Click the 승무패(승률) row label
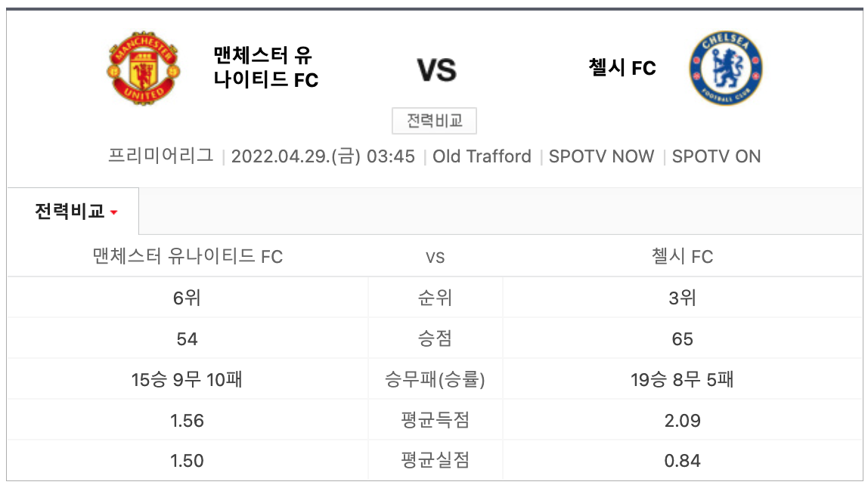Viewport: 868px width, 488px height. point(435,379)
